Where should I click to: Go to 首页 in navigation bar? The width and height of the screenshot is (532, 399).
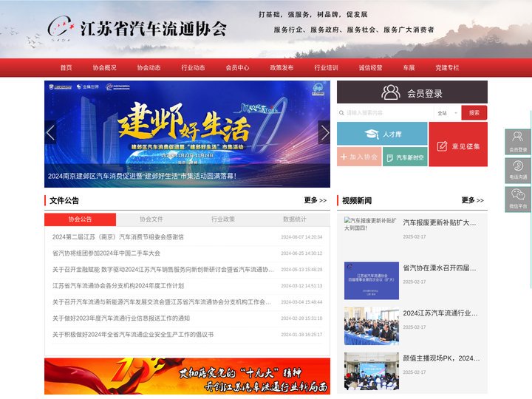66,67
